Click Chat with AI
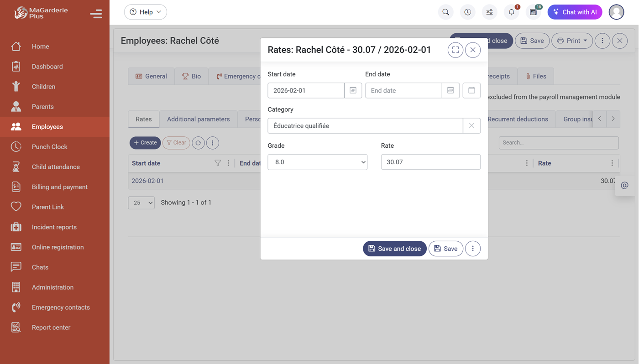639x364 pixels. click(x=575, y=12)
